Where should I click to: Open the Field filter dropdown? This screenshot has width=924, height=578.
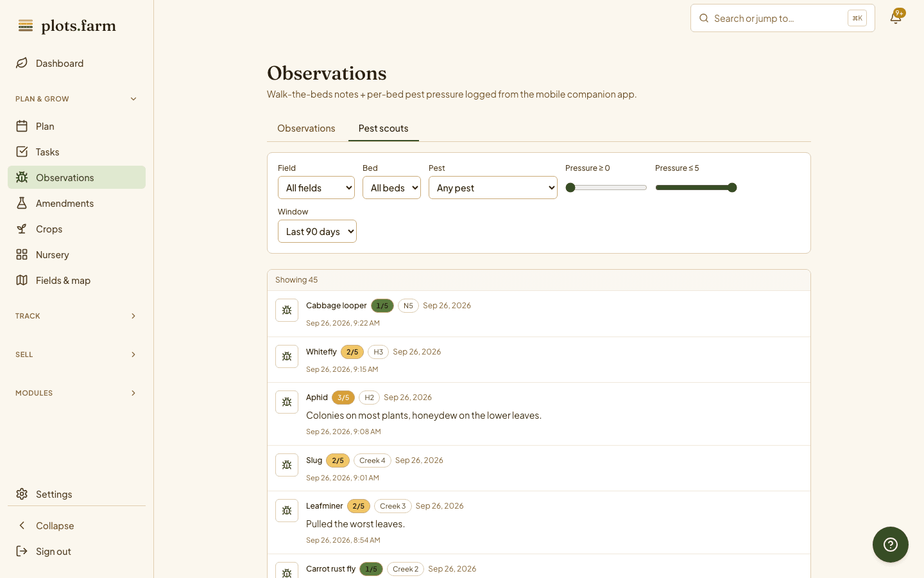pyautogui.click(x=316, y=188)
